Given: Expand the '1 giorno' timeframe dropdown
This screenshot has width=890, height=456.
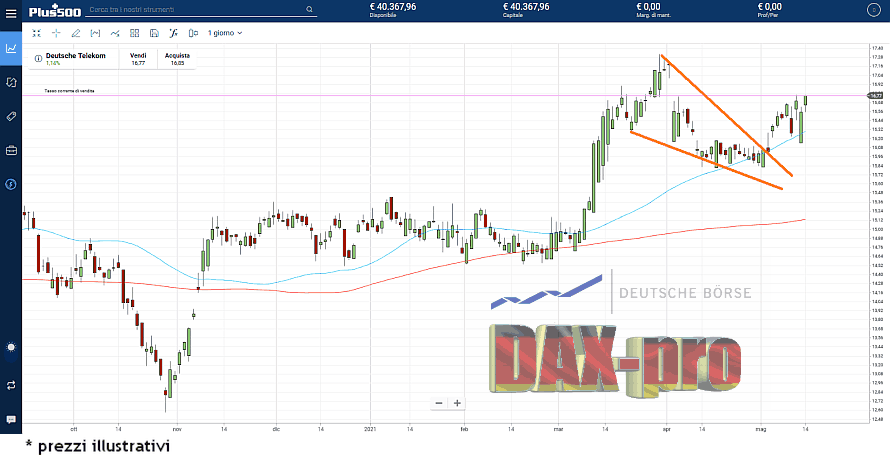Looking at the screenshot, I should [225, 33].
